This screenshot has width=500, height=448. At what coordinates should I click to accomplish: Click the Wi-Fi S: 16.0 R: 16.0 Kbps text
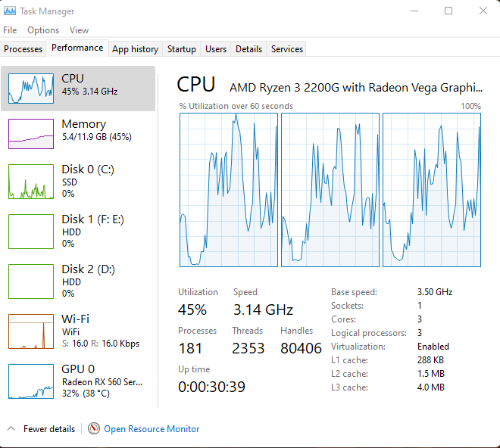click(101, 344)
